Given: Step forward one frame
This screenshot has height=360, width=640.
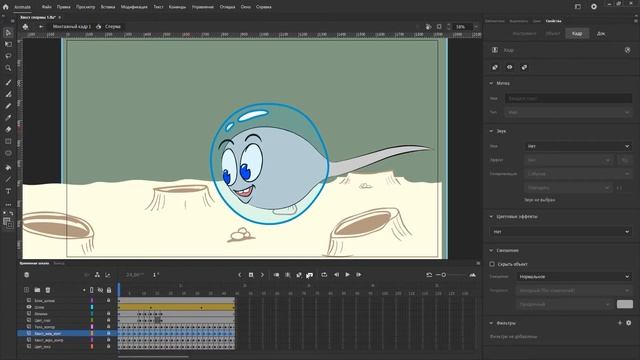Looking at the screenshot, I should click(359, 275).
